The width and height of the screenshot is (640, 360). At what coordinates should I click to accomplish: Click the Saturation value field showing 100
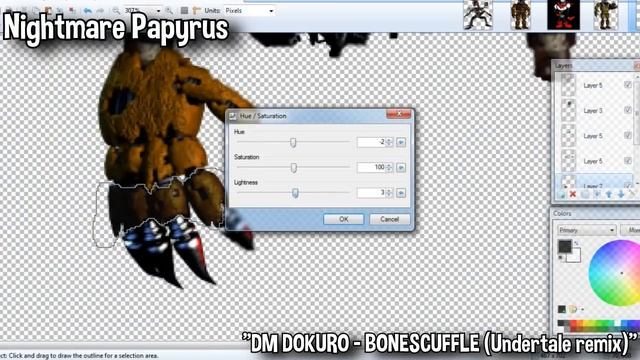click(371, 167)
